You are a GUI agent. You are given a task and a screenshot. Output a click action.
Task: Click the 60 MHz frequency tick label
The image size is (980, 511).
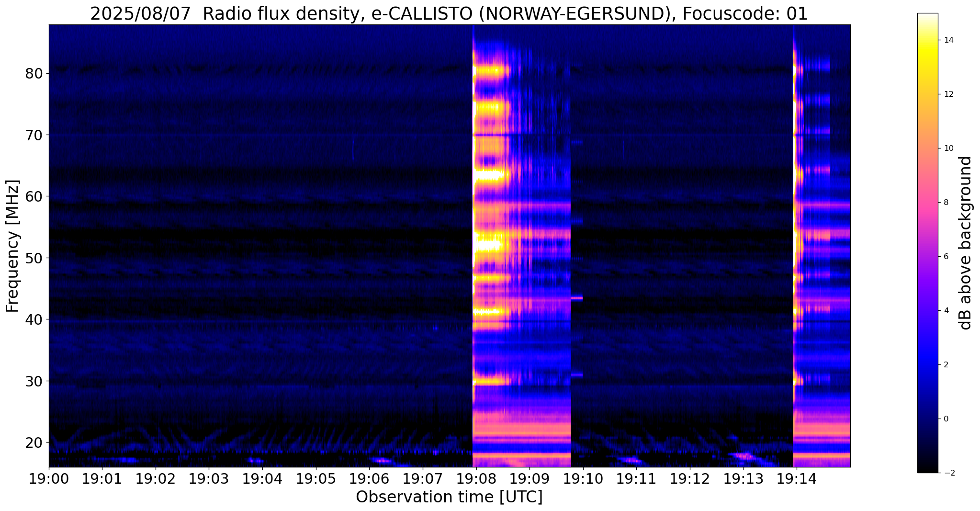pyautogui.click(x=34, y=196)
